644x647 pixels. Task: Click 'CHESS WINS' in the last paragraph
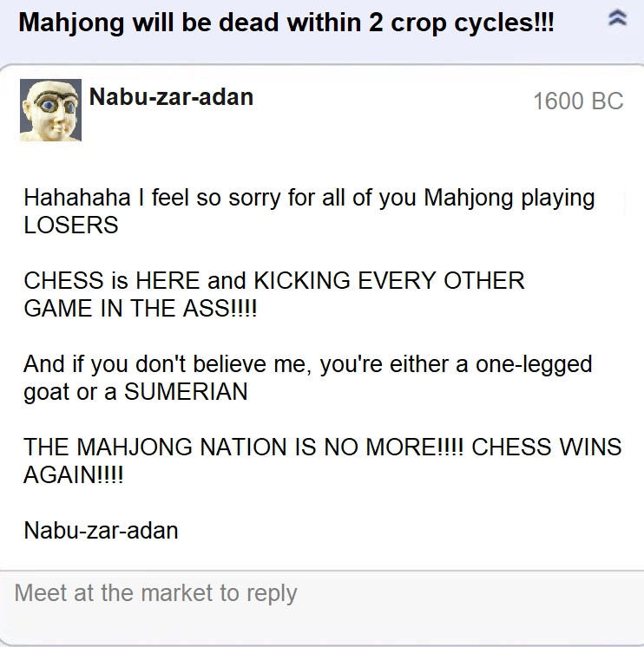click(547, 448)
